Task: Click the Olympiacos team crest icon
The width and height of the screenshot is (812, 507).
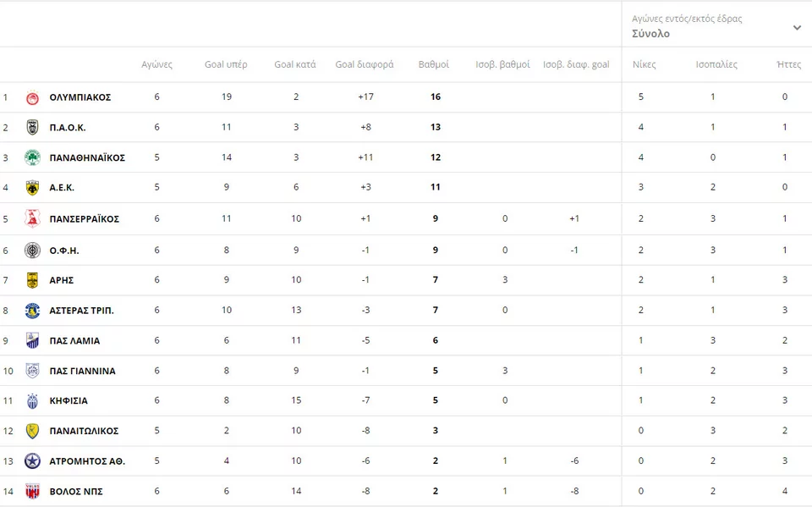Action: coord(32,97)
